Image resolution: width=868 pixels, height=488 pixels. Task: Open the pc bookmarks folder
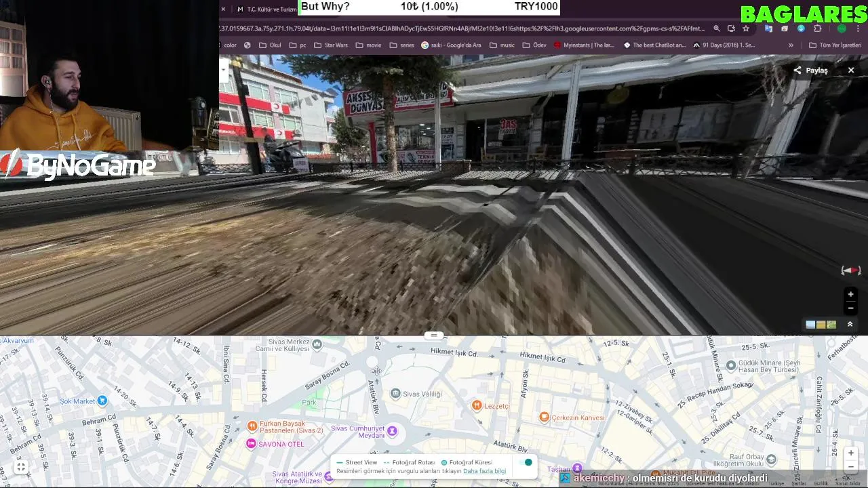tap(298, 45)
